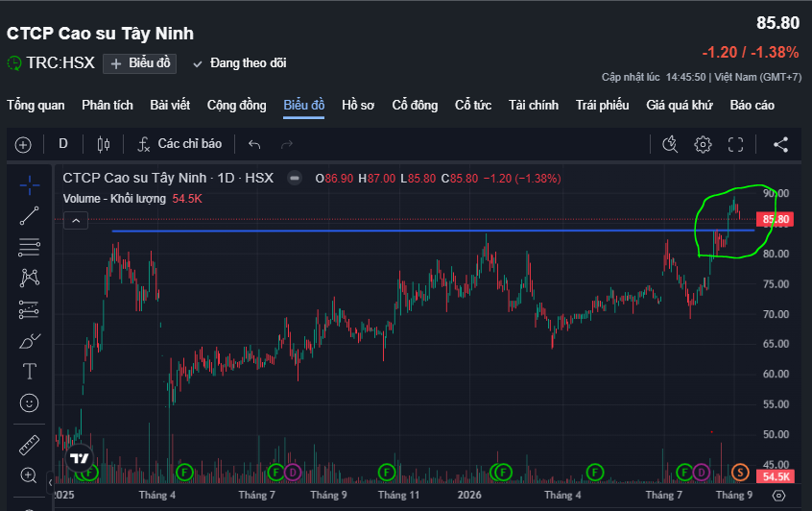Image resolution: width=812 pixels, height=511 pixels.
Task: Open the candlestick chart style menu
Action: [104, 144]
